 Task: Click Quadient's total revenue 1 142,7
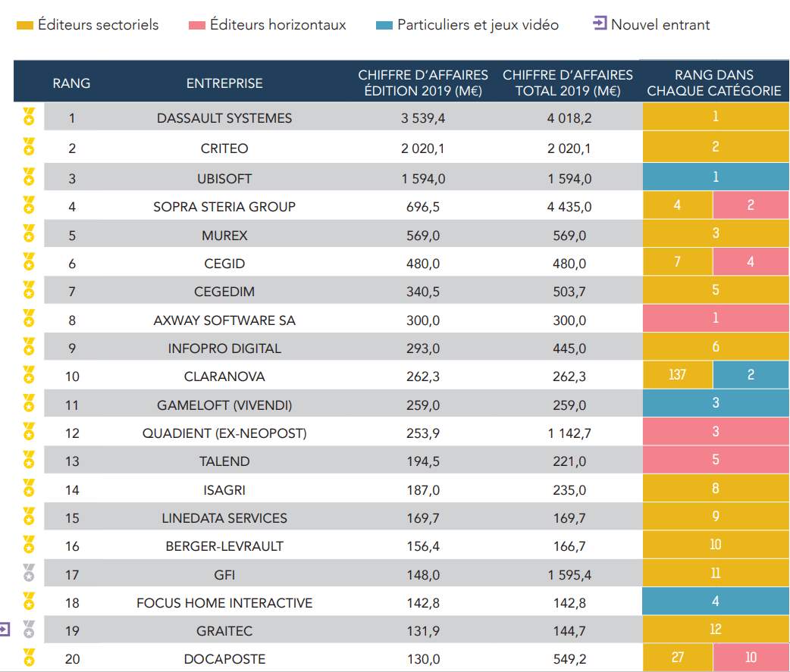click(x=569, y=433)
